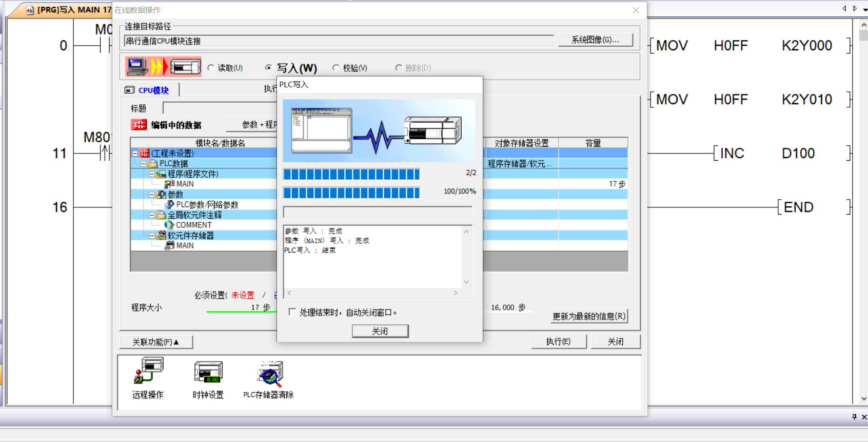
Task: Expand the 关联功能(F) panel toggle
Action: [156, 342]
